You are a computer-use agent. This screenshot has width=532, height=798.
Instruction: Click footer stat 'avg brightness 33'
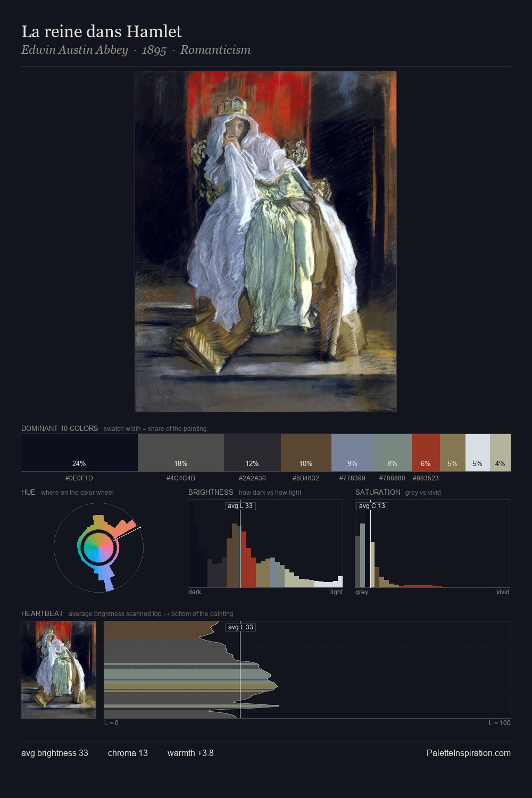[55, 753]
